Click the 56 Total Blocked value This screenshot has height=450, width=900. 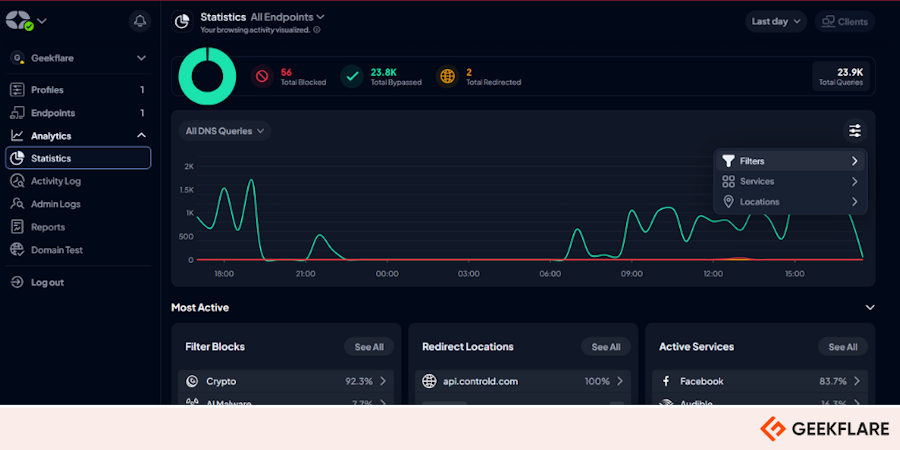(286, 72)
